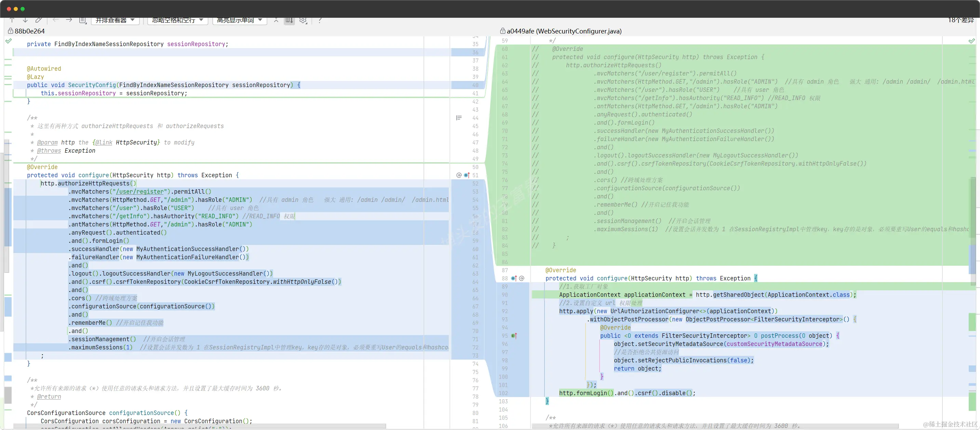Click the /user/register link in code
Viewport: 980px width, 430px height.
pyautogui.click(x=139, y=192)
